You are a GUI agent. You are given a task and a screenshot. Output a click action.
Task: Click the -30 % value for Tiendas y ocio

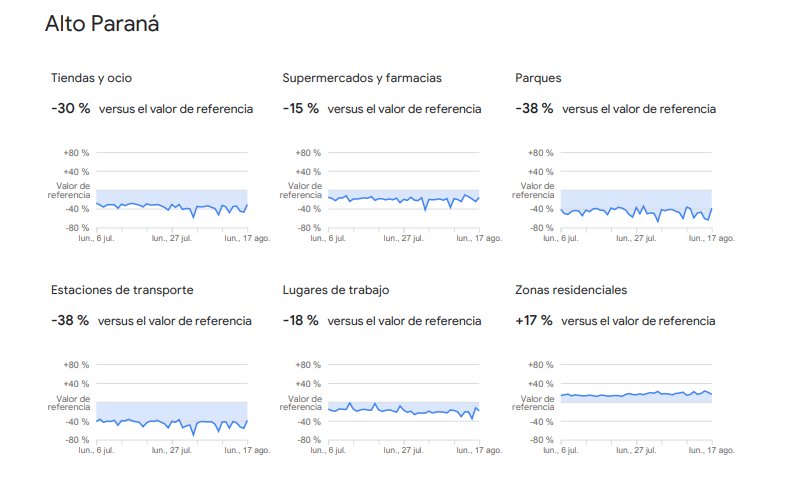[70, 108]
